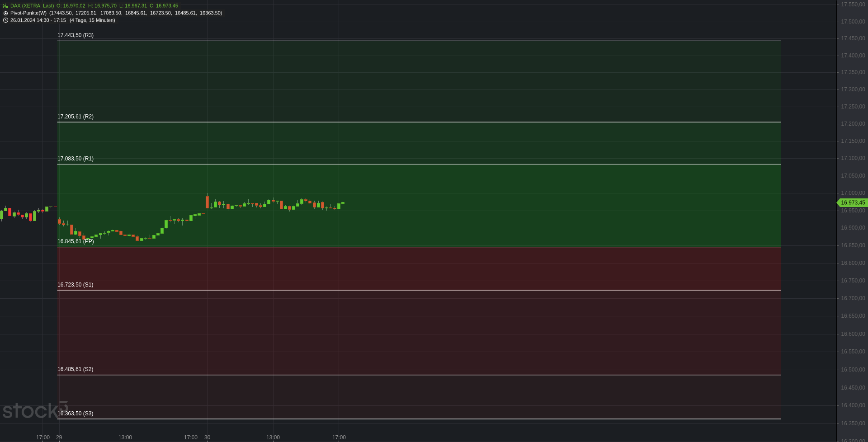The image size is (868, 442).
Task: Click the 17.500,00 price axis label
Action: (853, 22)
